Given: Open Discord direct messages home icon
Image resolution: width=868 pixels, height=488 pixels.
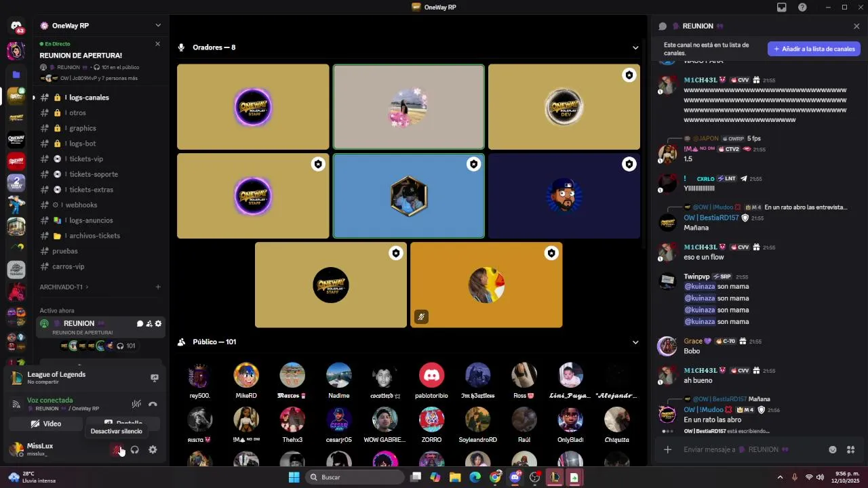Looking at the screenshot, I should click(16, 26).
